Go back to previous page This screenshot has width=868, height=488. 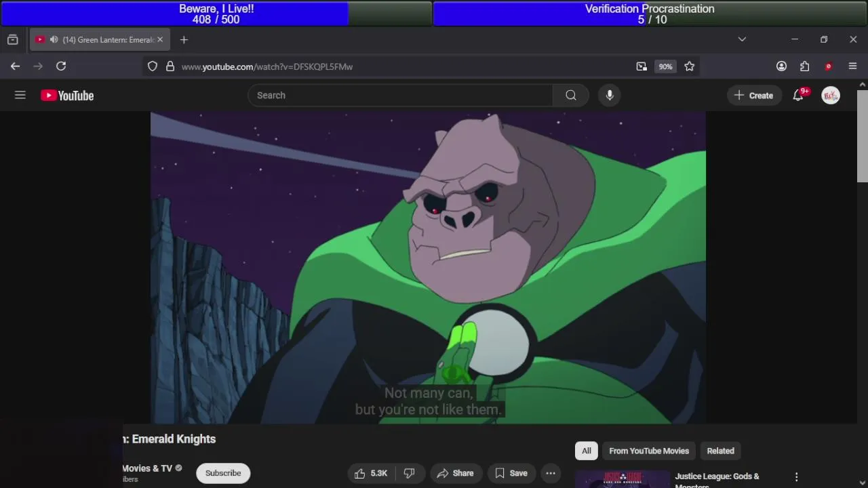(15, 66)
